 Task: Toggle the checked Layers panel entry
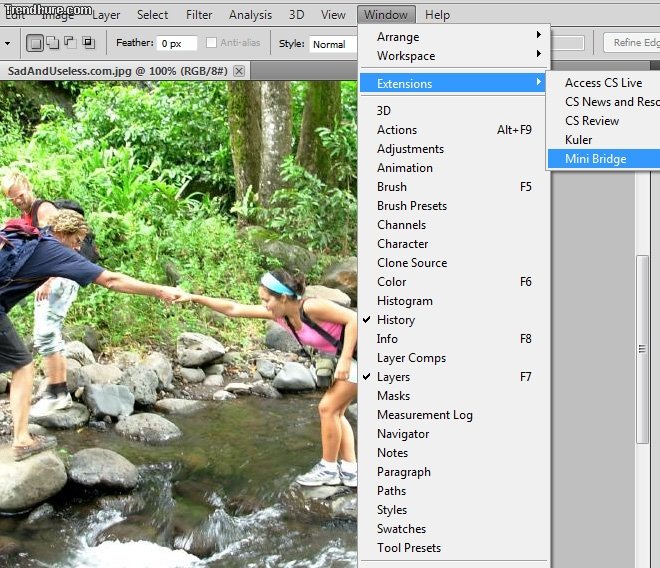tap(393, 377)
